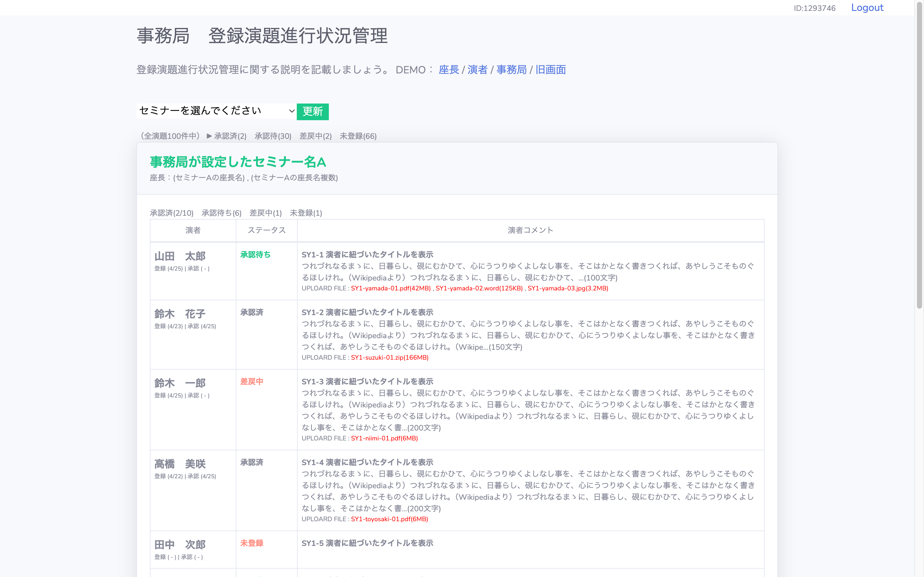The image size is (924, 577).
Task: Open the 演者 demo page link
Action: (x=477, y=70)
